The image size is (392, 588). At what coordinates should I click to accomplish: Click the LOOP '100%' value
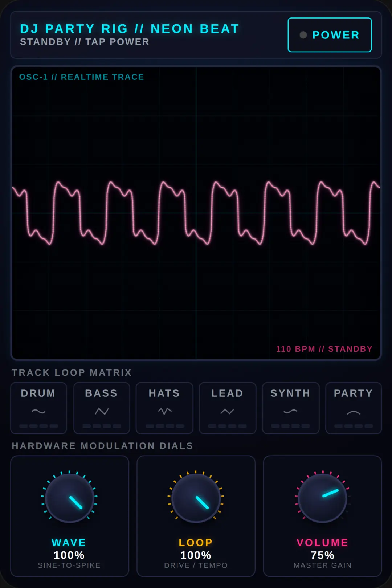point(196,555)
